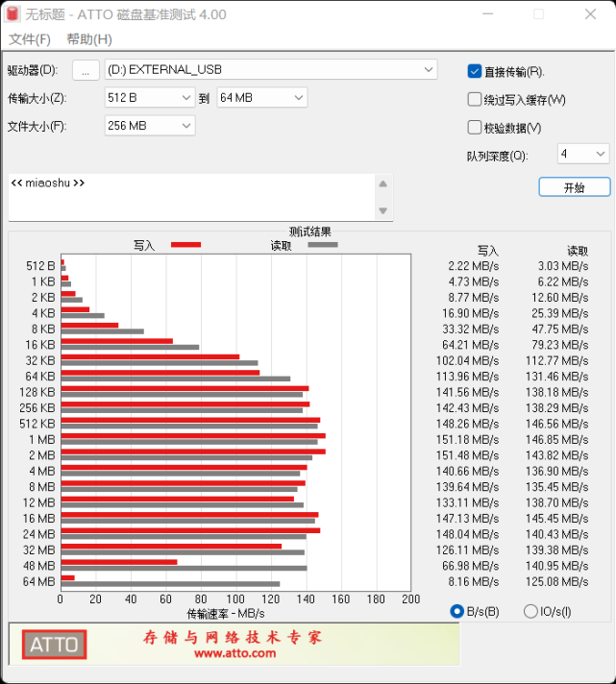This screenshot has height=684, width=616.
Task: Click the red 写入 legend swatch
Action: 185,245
